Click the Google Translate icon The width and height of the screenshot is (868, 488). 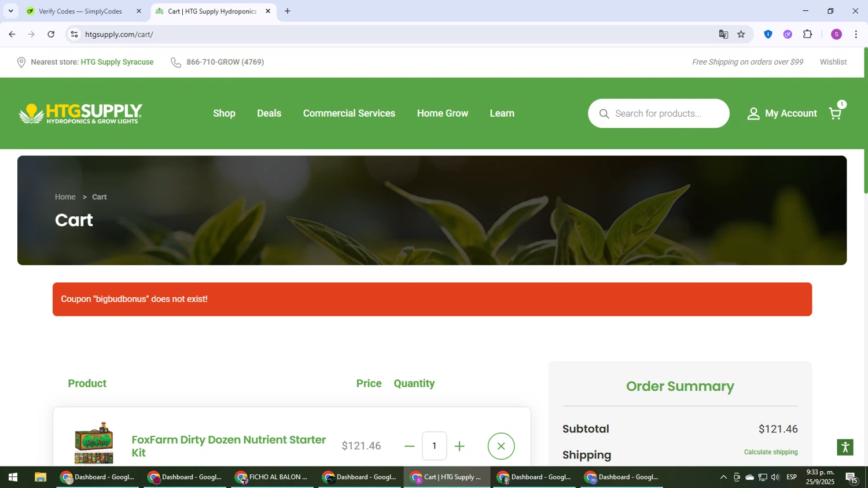[723, 34]
